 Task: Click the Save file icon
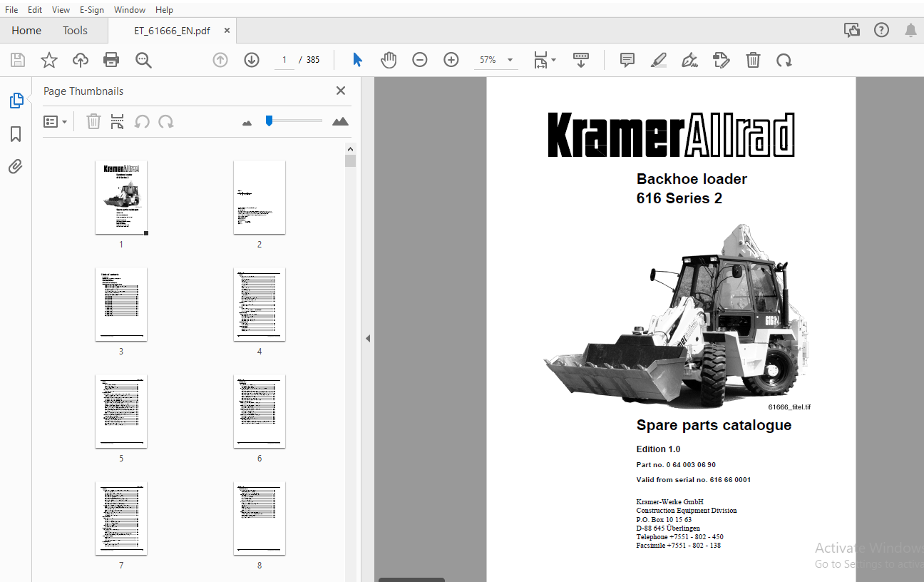(x=18, y=60)
